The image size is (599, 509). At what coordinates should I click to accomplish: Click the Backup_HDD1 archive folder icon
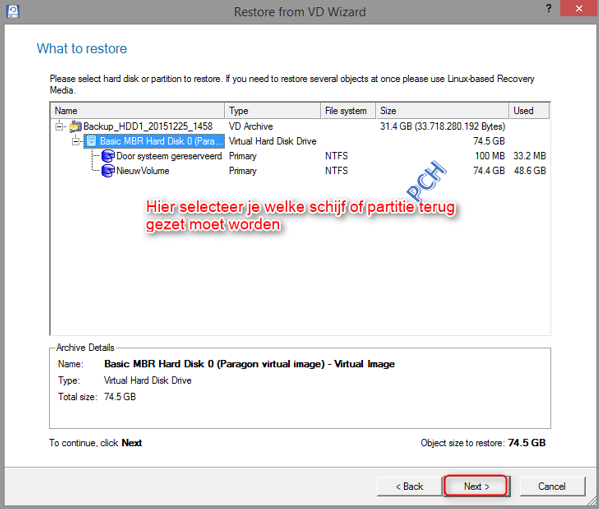76,126
